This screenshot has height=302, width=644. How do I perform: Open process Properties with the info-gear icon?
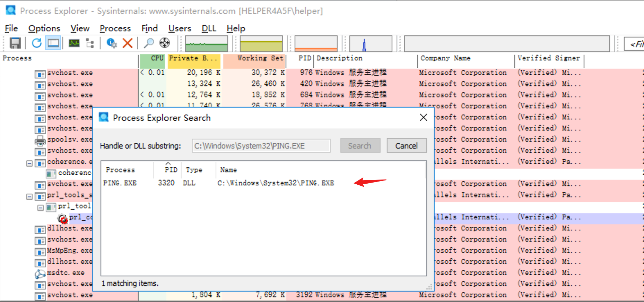pyautogui.click(x=112, y=43)
